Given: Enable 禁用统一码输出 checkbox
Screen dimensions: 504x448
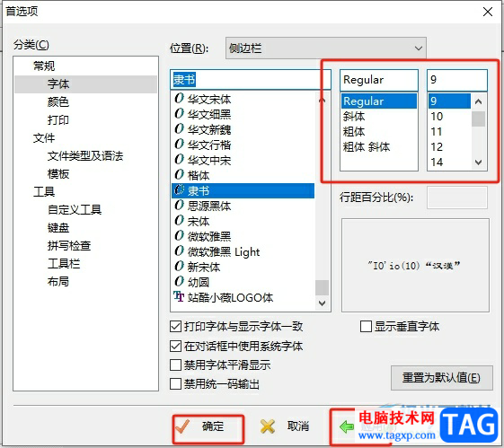Looking at the screenshot, I should tap(175, 383).
